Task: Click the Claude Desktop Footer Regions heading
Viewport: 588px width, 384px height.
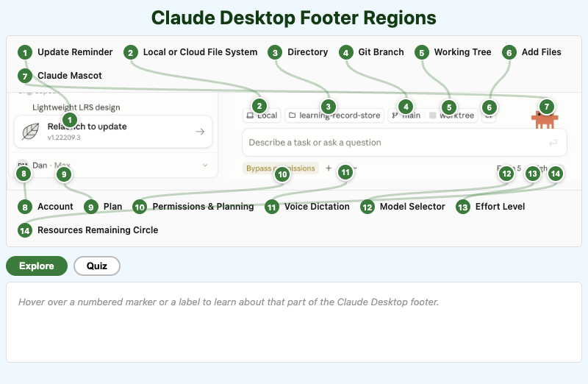Action: point(294,18)
